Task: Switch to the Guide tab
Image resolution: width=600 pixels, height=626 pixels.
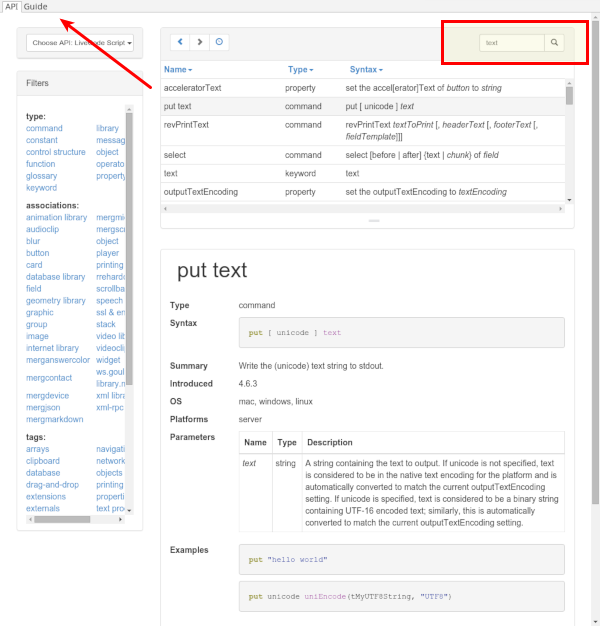Action: tap(36, 6)
